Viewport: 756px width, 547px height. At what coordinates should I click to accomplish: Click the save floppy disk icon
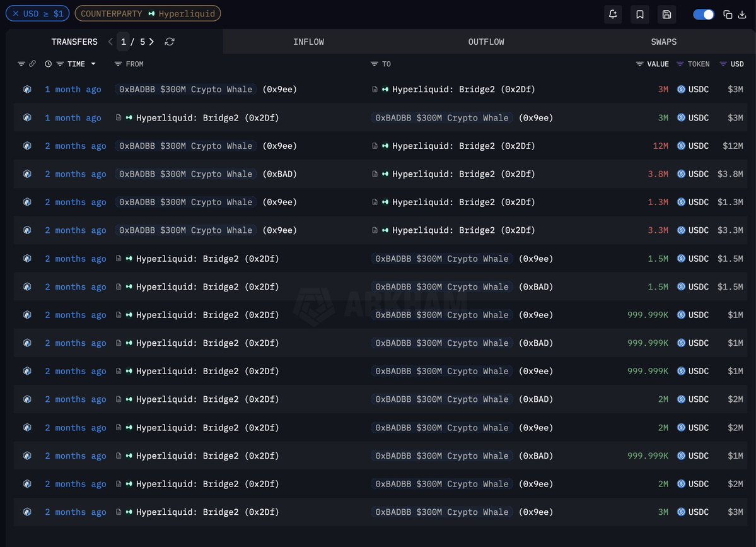pos(667,15)
